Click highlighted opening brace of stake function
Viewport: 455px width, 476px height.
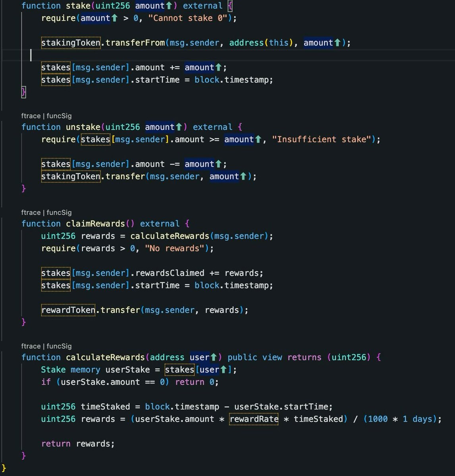[230, 6]
